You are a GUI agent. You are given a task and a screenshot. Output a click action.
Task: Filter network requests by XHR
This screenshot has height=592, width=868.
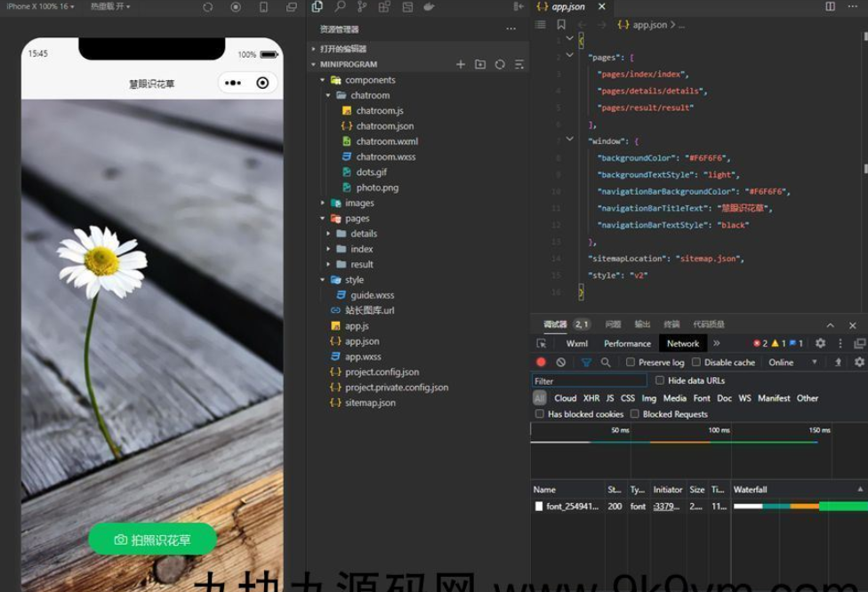click(591, 398)
